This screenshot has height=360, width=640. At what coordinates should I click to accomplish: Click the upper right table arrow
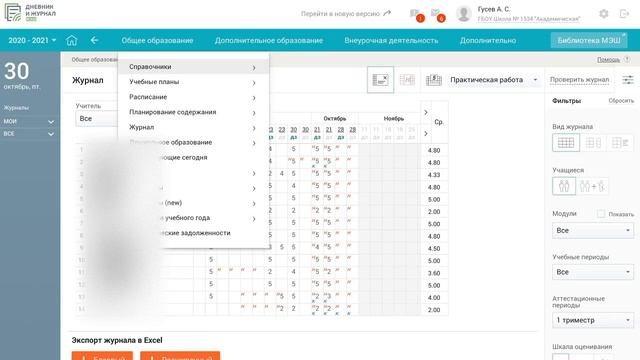click(426, 112)
